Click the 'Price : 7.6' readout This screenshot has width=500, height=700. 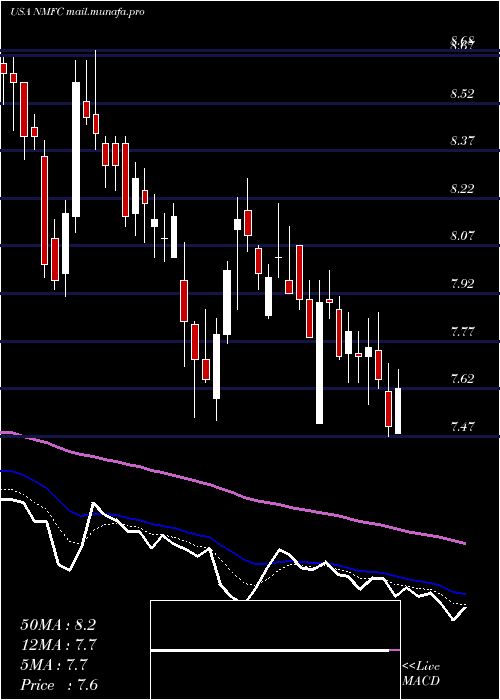tap(59, 685)
